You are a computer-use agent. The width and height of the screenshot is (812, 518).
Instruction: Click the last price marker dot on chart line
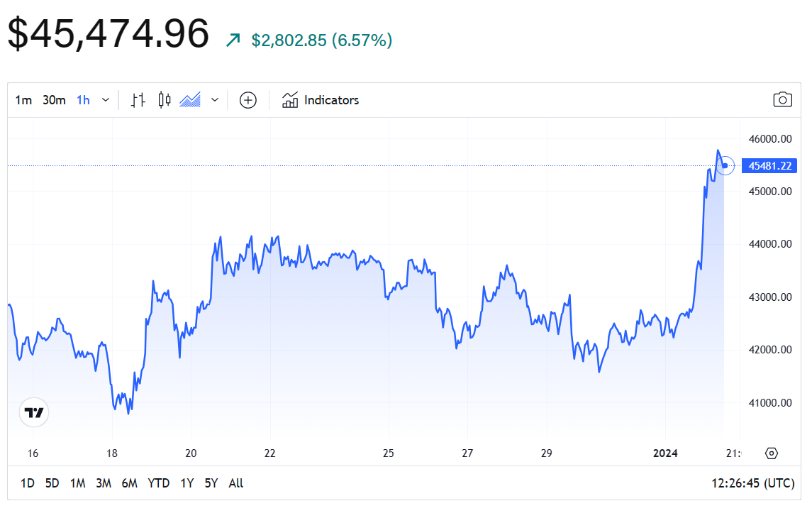(725, 166)
